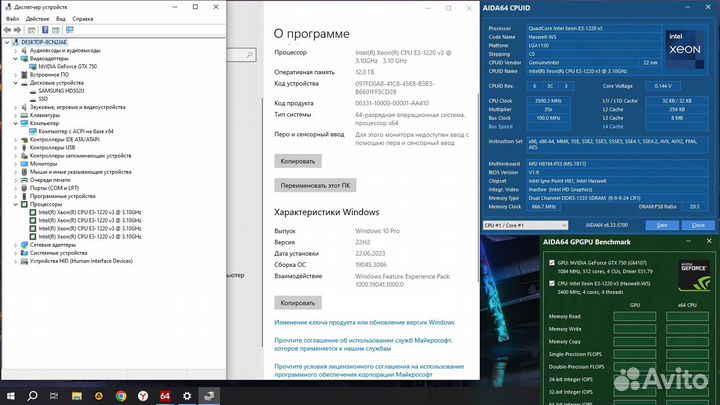720x405 pixels.
Task: Open Task View from the taskbar
Action: coord(54,395)
